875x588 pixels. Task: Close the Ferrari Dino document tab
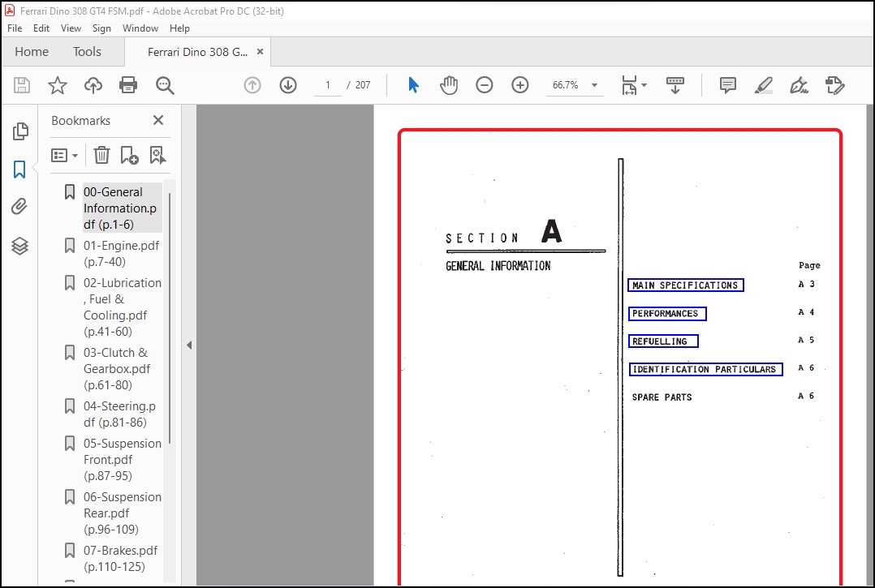(x=260, y=52)
